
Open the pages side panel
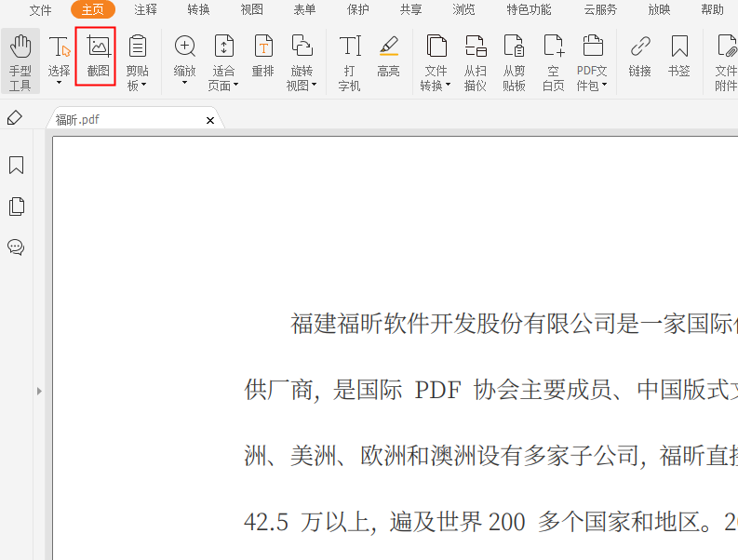(x=17, y=207)
